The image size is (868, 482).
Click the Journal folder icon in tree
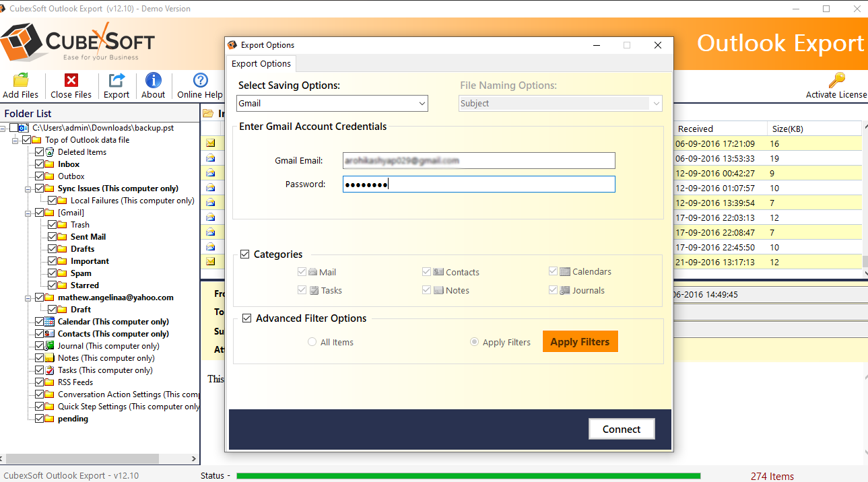coord(50,346)
